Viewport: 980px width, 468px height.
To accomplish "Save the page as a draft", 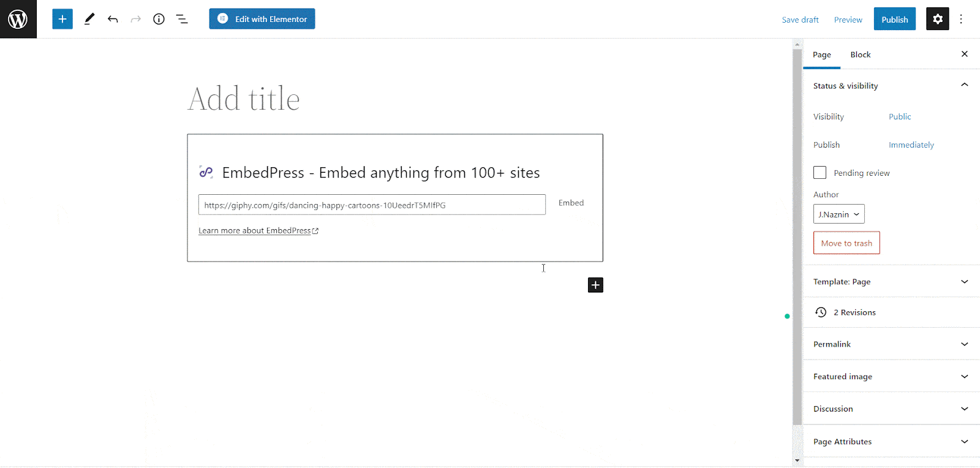I will click(800, 20).
